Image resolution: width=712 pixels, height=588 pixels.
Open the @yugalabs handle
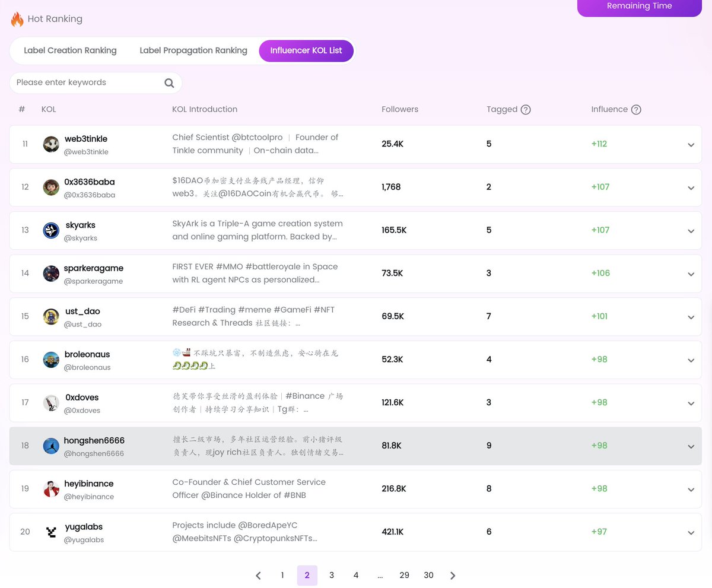tap(84, 540)
